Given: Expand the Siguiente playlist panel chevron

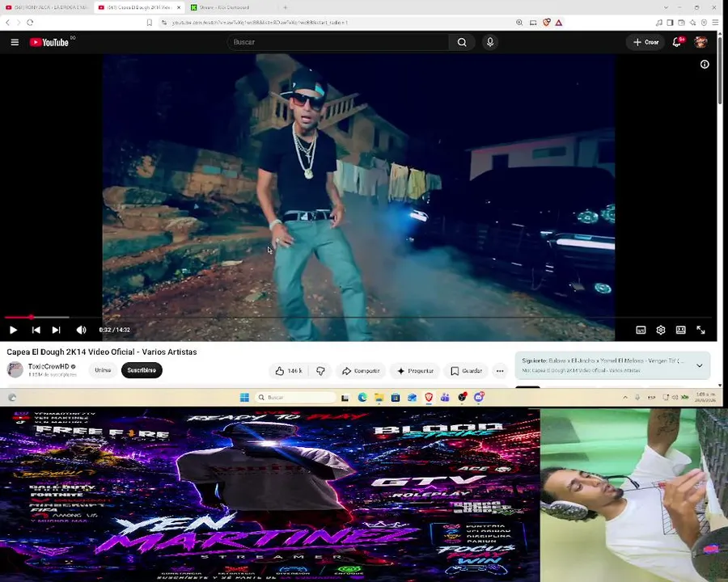Looking at the screenshot, I should pos(700,365).
